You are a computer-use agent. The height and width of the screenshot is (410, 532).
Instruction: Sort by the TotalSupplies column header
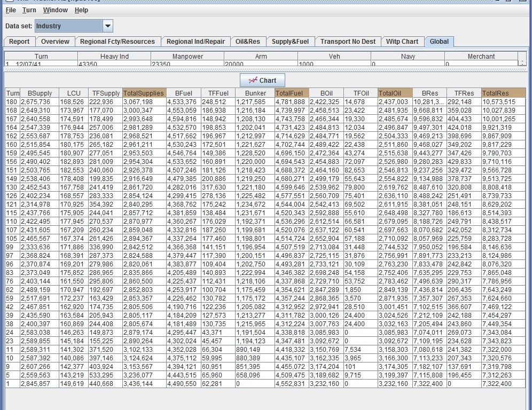point(144,93)
